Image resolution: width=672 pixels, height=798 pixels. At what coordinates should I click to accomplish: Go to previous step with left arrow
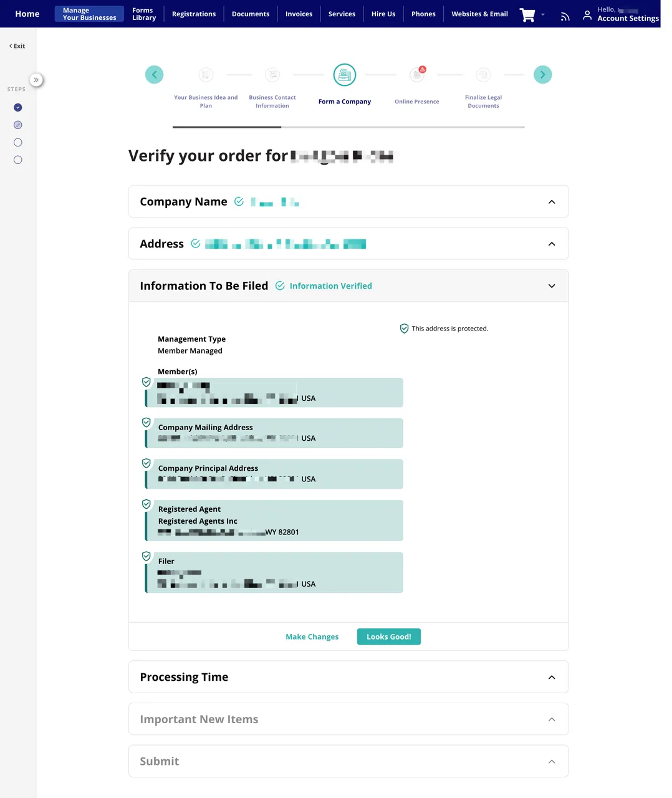point(154,75)
